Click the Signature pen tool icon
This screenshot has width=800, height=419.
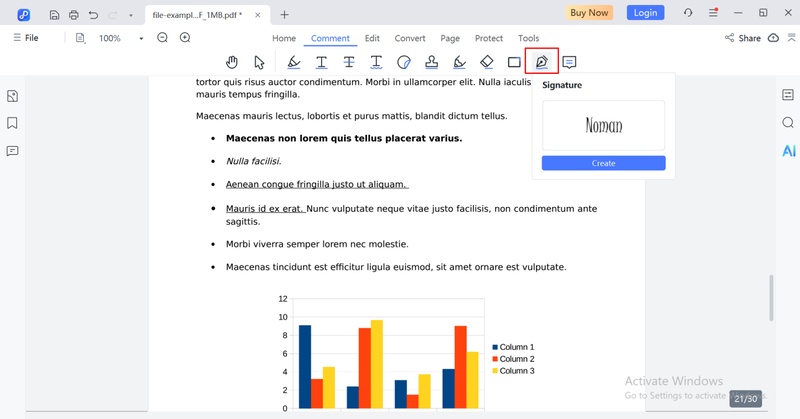(541, 62)
